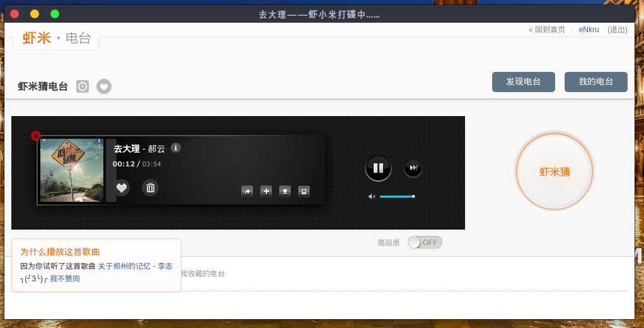Click the yellow minimize window button
The height and width of the screenshot is (328, 644).
(x=35, y=14)
